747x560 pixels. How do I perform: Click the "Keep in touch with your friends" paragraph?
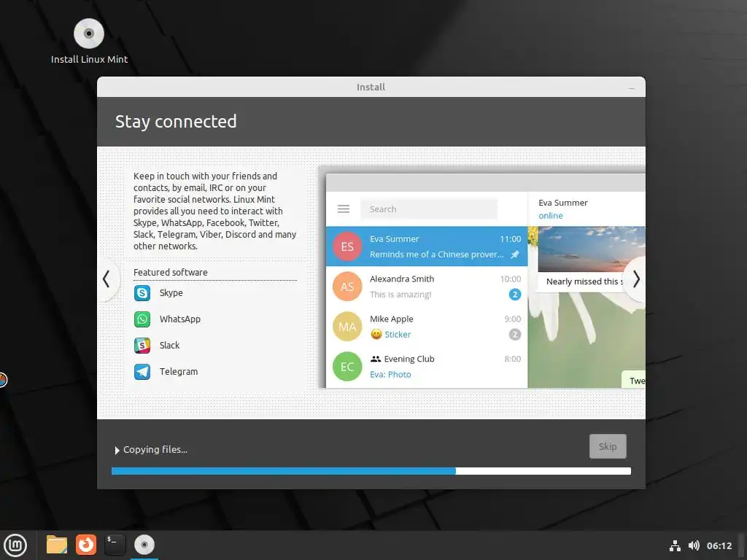coord(215,211)
